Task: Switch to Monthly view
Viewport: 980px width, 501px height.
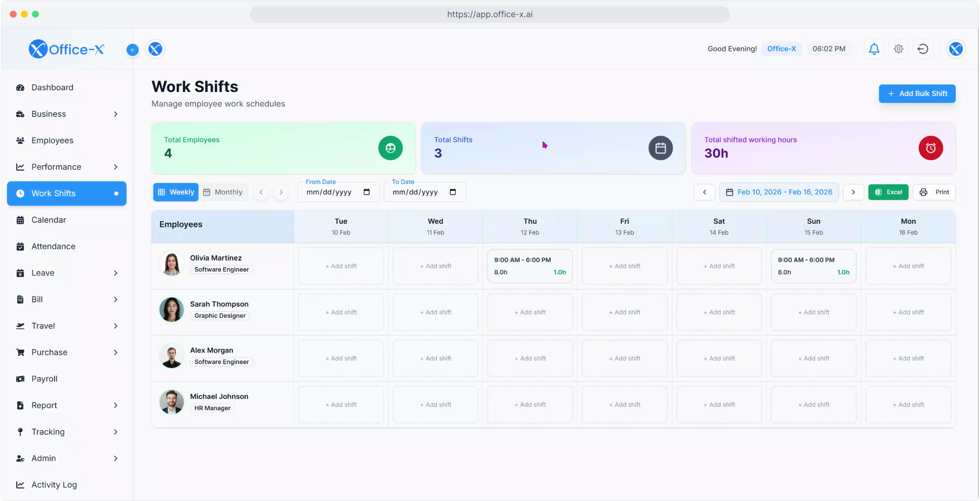Action: coord(223,192)
